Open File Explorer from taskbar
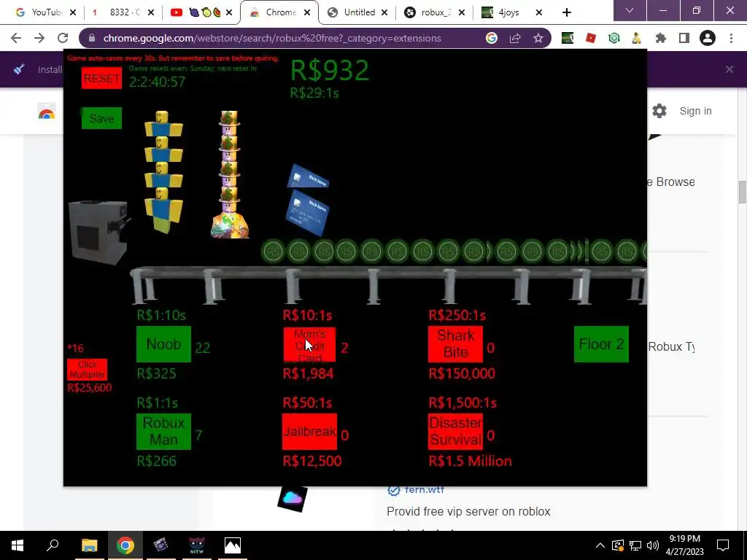The image size is (747, 560). [89, 545]
